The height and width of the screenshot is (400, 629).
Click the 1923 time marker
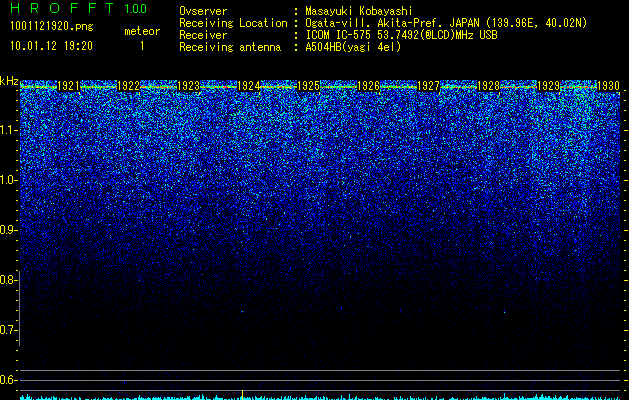pyautogui.click(x=188, y=86)
